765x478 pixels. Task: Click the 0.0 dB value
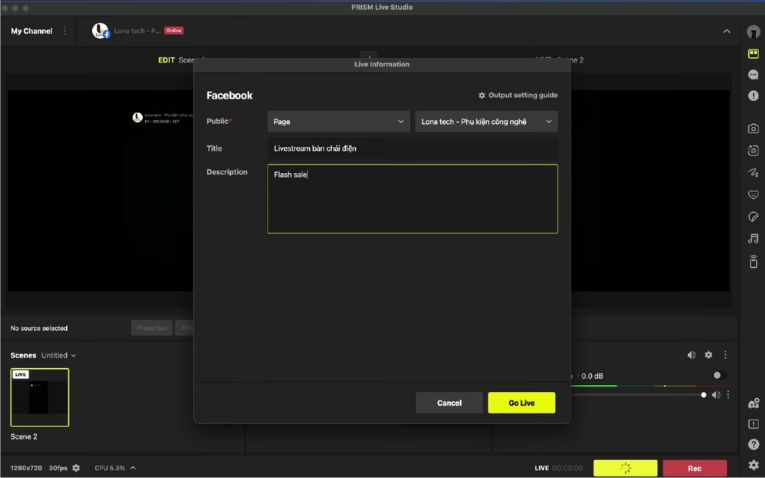point(592,376)
